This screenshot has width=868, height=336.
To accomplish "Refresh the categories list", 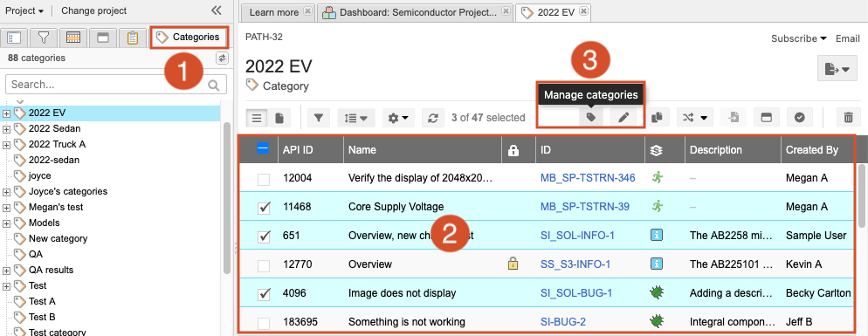I will (x=222, y=58).
